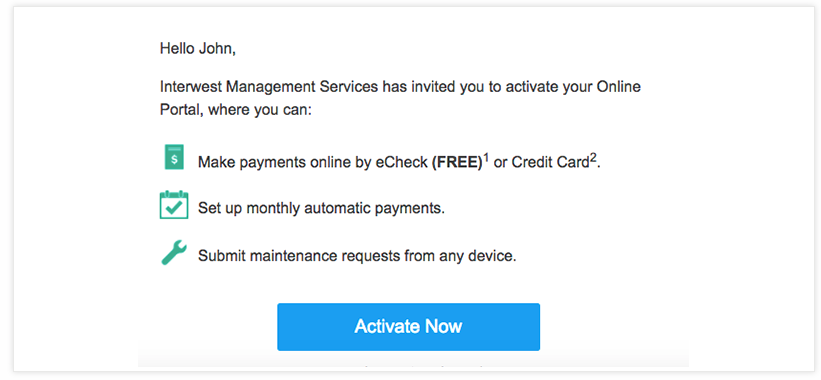Click the calendar checkmark icon

click(x=174, y=205)
